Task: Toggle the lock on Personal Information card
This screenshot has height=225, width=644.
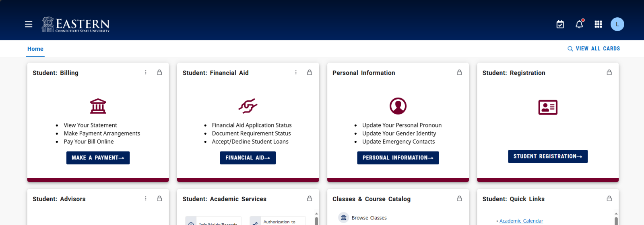Action: 459,73
